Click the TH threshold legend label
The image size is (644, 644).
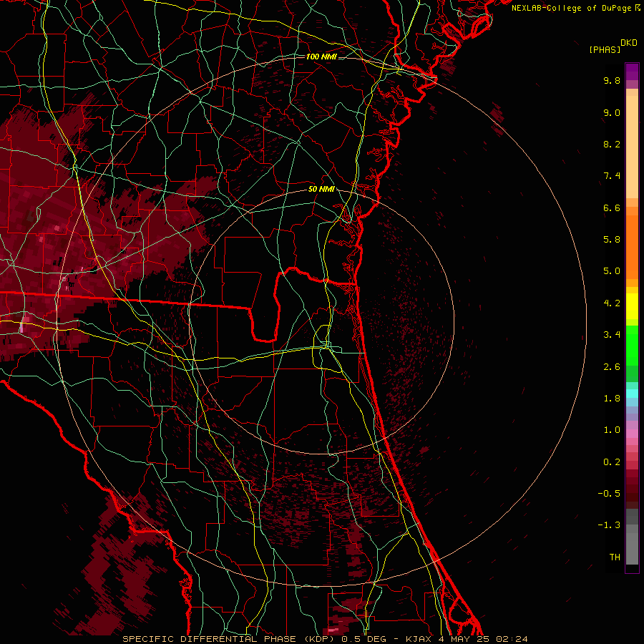click(615, 557)
